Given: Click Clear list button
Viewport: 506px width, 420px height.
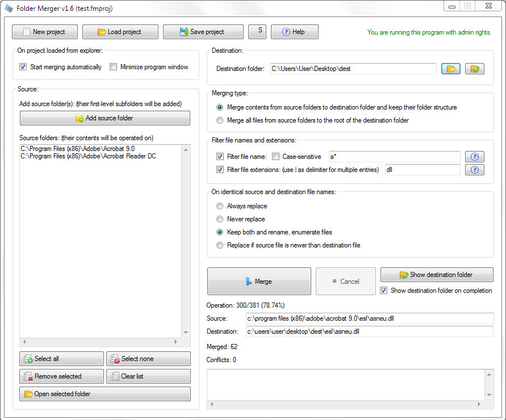Looking at the screenshot, I should (x=148, y=376).
